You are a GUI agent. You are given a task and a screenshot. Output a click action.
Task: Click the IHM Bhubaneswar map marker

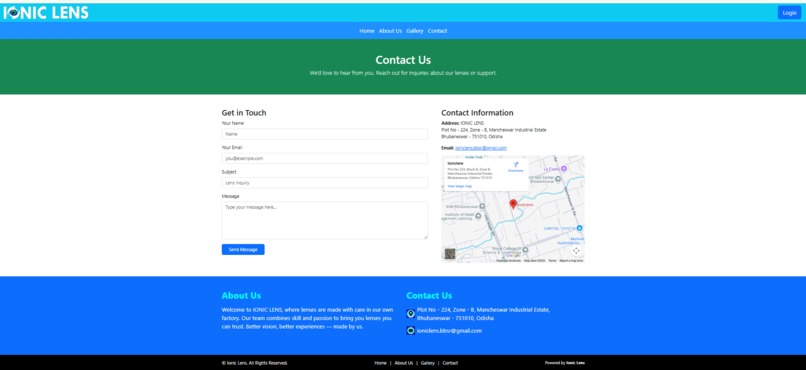coord(482,206)
